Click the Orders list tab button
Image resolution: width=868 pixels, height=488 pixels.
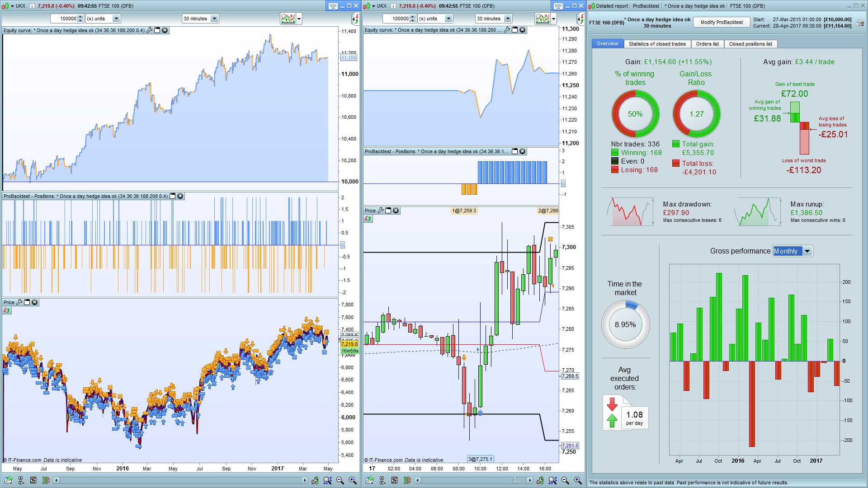(707, 44)
